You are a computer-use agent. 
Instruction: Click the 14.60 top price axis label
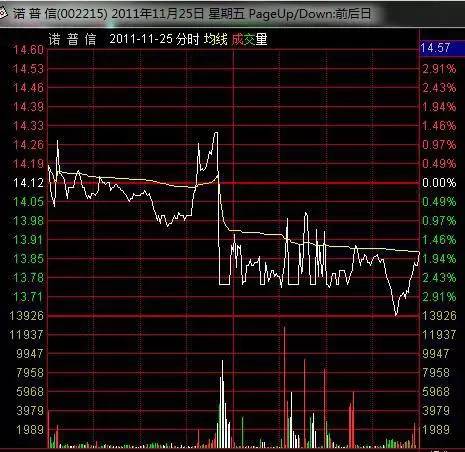click(28, 50)
